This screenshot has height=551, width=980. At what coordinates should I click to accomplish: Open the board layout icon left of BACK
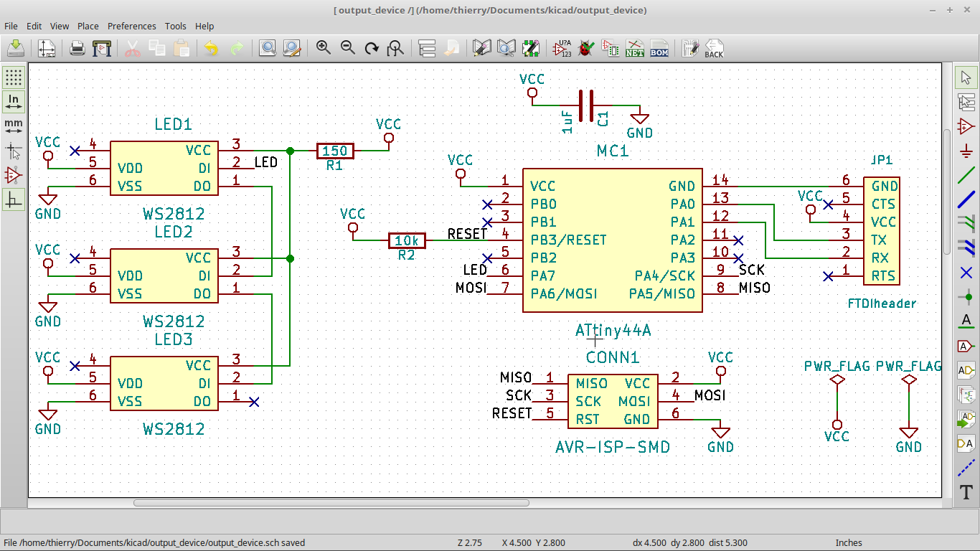coord(690,48)
